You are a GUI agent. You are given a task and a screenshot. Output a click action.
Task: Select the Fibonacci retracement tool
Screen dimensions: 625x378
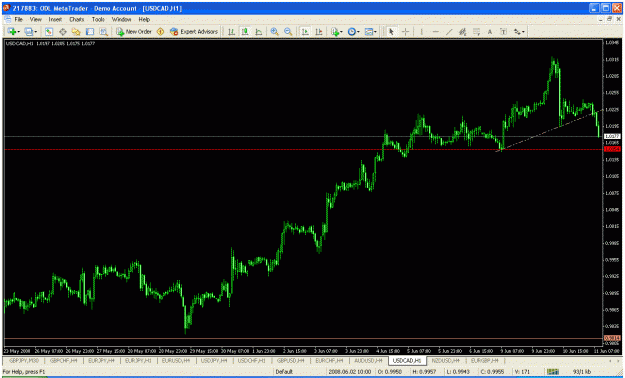[x=476, y=32]
